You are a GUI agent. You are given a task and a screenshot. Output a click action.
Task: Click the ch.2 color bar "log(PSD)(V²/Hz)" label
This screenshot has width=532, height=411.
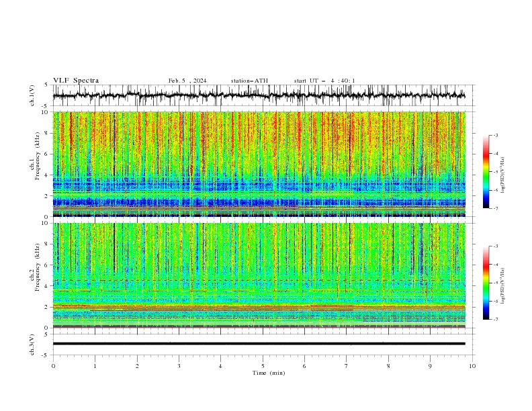tap(504, 286)
